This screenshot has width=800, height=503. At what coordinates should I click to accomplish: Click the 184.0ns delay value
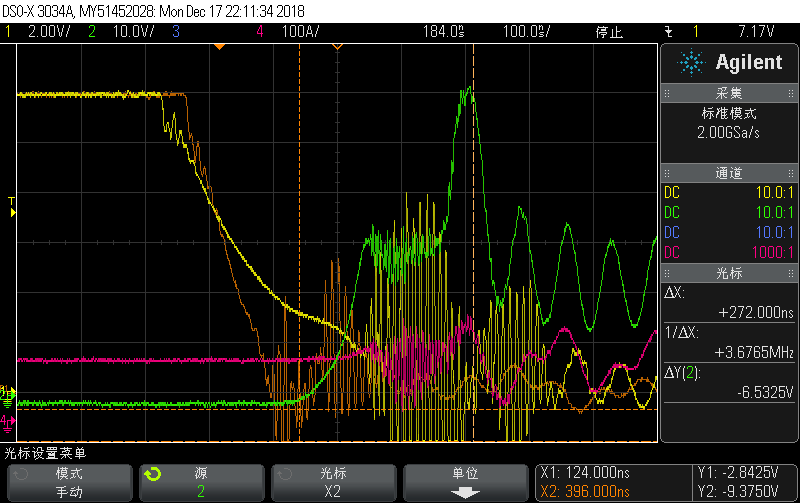[443, 32]
